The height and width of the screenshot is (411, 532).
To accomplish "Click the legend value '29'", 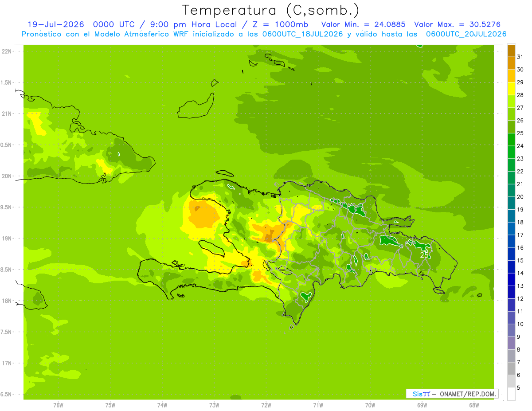I will click(520, 82).
